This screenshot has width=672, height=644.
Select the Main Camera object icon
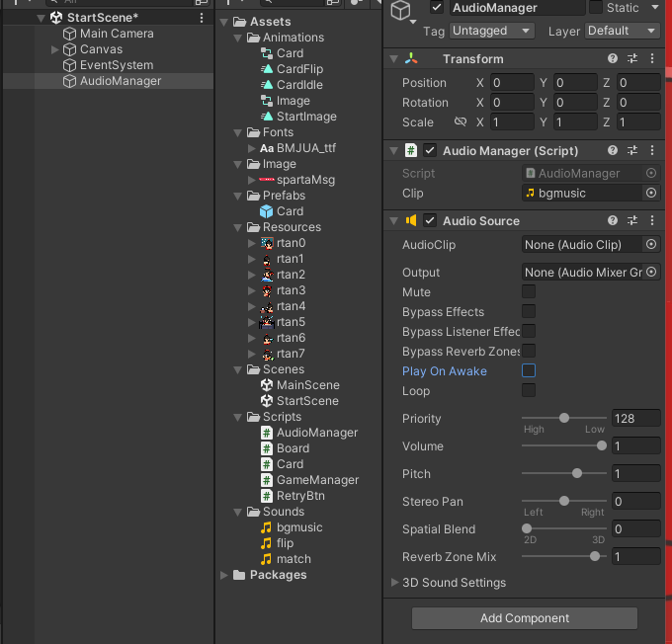coord(69,34)
